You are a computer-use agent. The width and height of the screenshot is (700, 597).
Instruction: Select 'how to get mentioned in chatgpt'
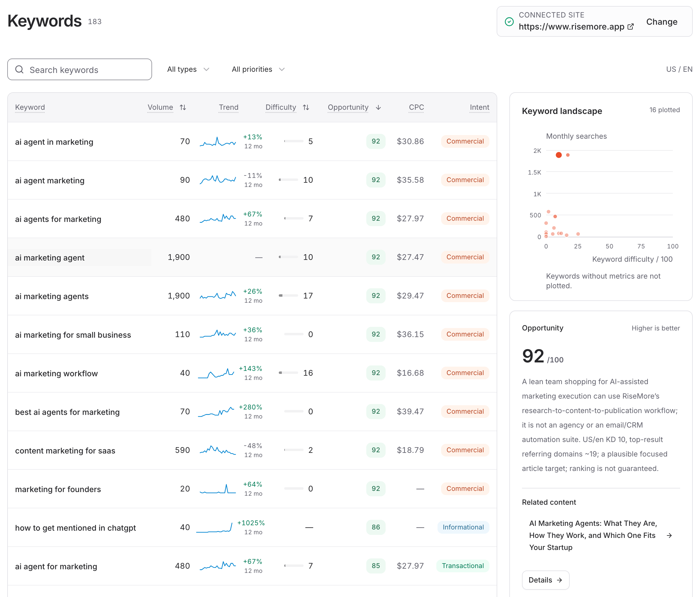[75, 528]
